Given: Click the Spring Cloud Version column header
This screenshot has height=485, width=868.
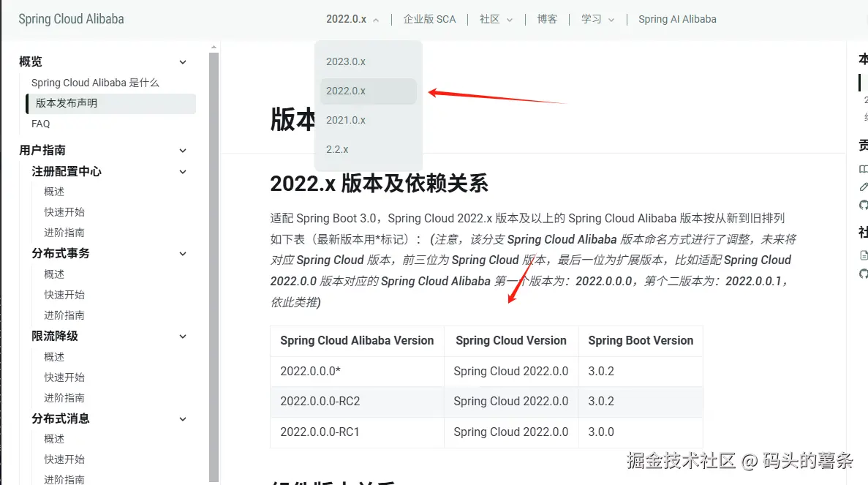Looking at the screenshot, I should (x=511, y=340).
